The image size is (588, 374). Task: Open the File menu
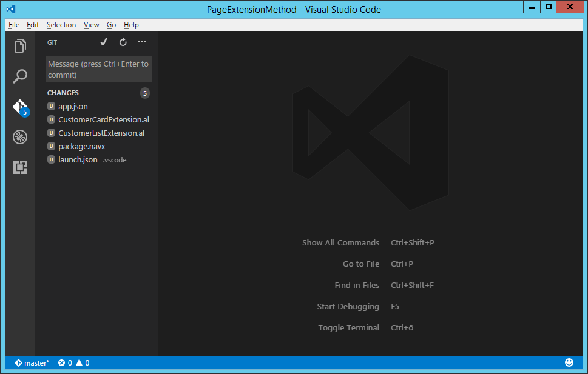(14, 25)
